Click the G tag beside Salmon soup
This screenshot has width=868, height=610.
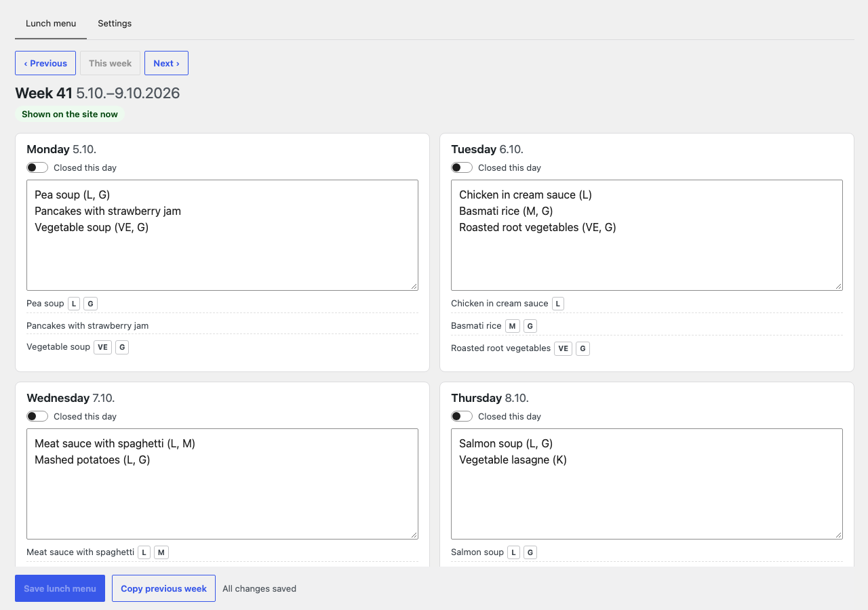coord(530,552)
